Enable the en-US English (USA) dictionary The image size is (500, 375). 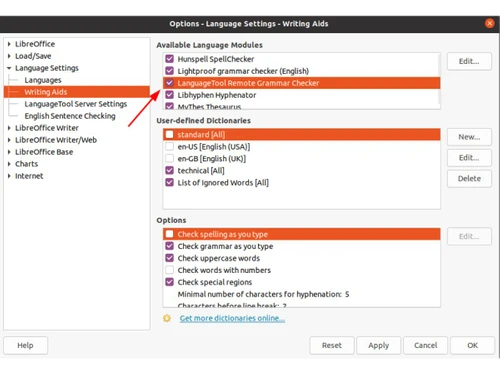(x=169, y=146)
